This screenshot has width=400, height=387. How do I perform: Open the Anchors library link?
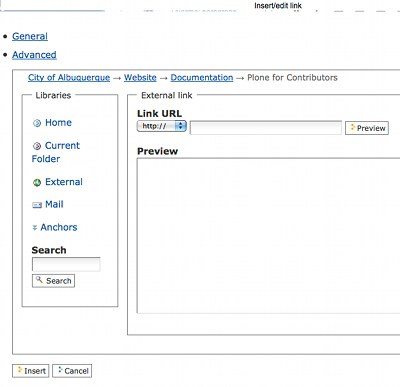59,227
